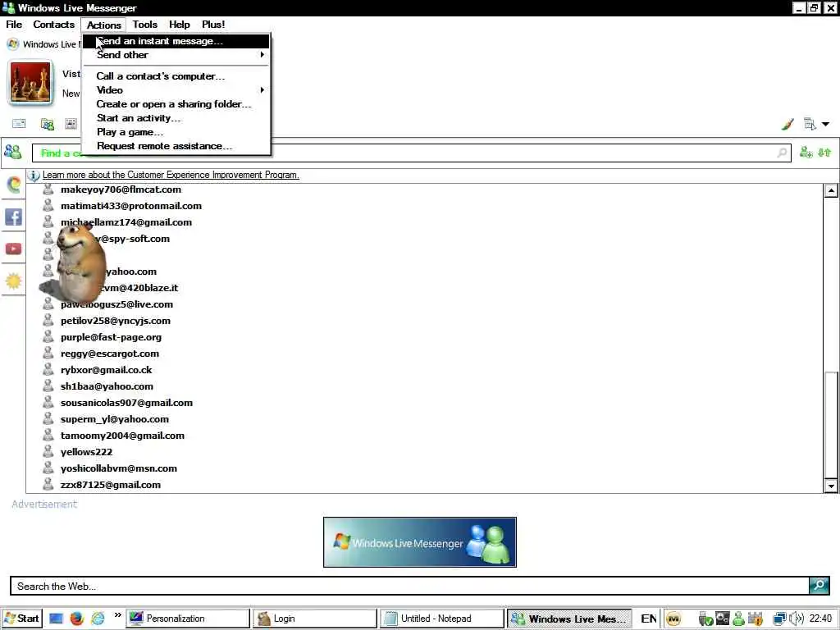Image resolution: width=840 pixels, height=630 pixels.
Task: Click the contact list scroll up arrow
Action: (831, 190)
